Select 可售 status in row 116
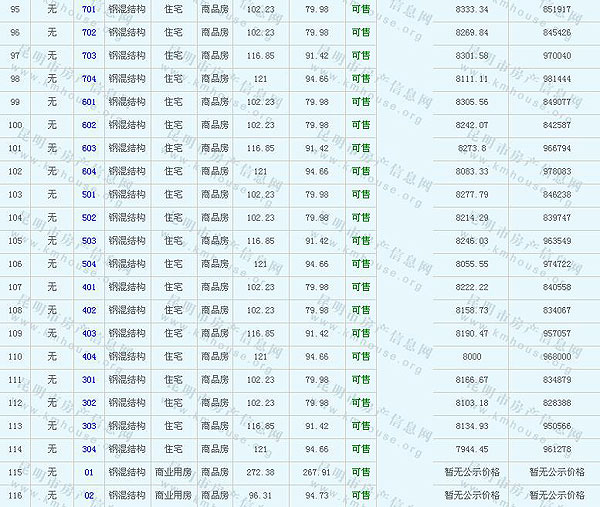600x507 pixels. pyautogui.click(x=361, y=495)
